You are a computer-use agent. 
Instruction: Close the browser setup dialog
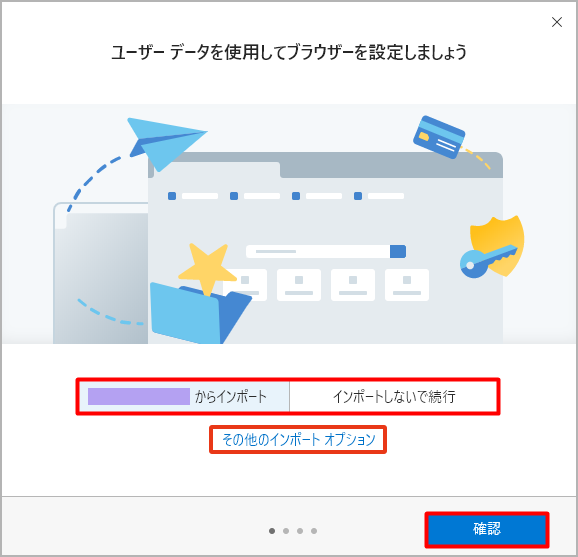point(557,22)
